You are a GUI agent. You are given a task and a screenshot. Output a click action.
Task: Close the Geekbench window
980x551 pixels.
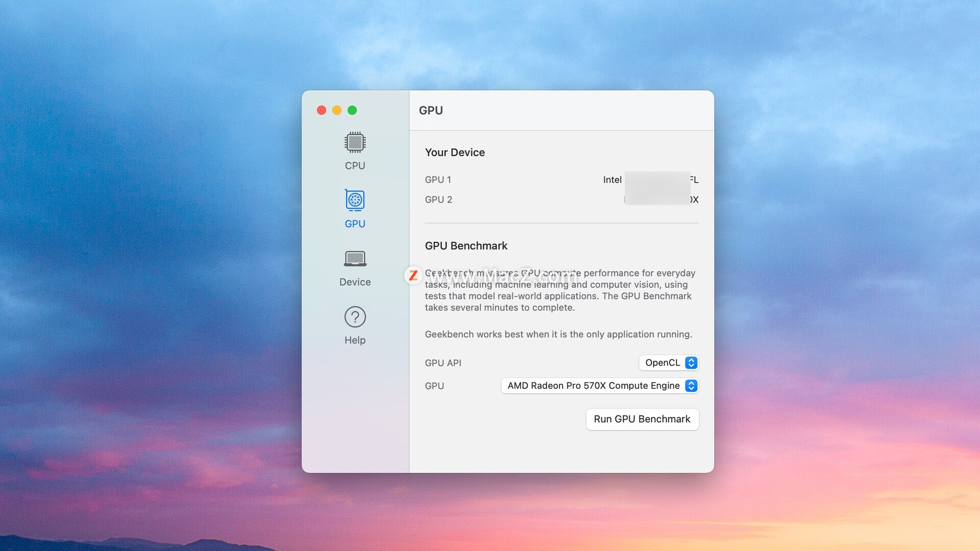(322, 110)
